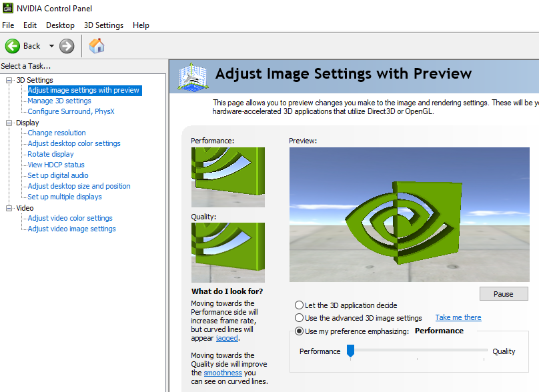Open the Help menu
This screenshot has height=392, width=539.
point(141,25)
